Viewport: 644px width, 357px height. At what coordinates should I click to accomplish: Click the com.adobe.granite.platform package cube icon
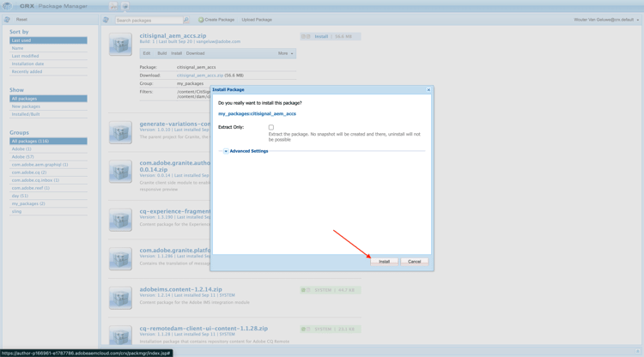point(120,258)
